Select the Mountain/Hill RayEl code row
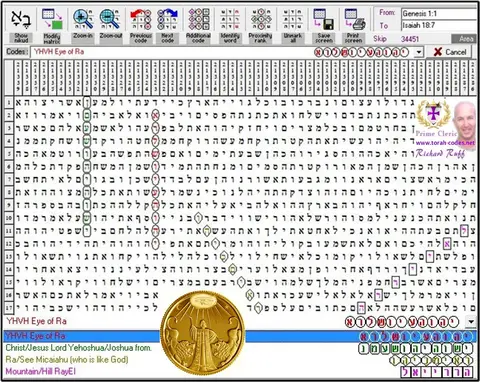This screenshot has width=480, height=382. click(x=240, y=372)
